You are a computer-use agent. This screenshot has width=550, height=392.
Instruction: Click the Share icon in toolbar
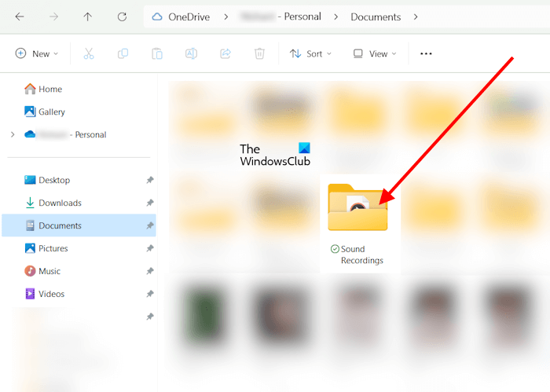225,53
